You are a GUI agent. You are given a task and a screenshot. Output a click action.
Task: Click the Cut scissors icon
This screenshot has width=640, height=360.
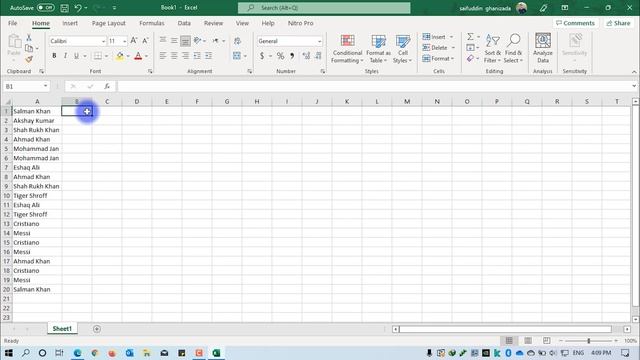click(29, 38)
